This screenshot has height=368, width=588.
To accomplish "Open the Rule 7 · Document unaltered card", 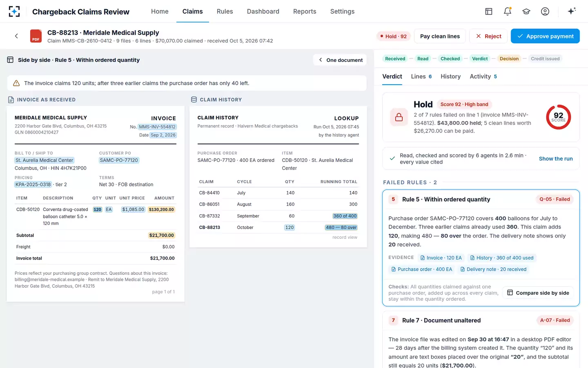I will [481, 339].
